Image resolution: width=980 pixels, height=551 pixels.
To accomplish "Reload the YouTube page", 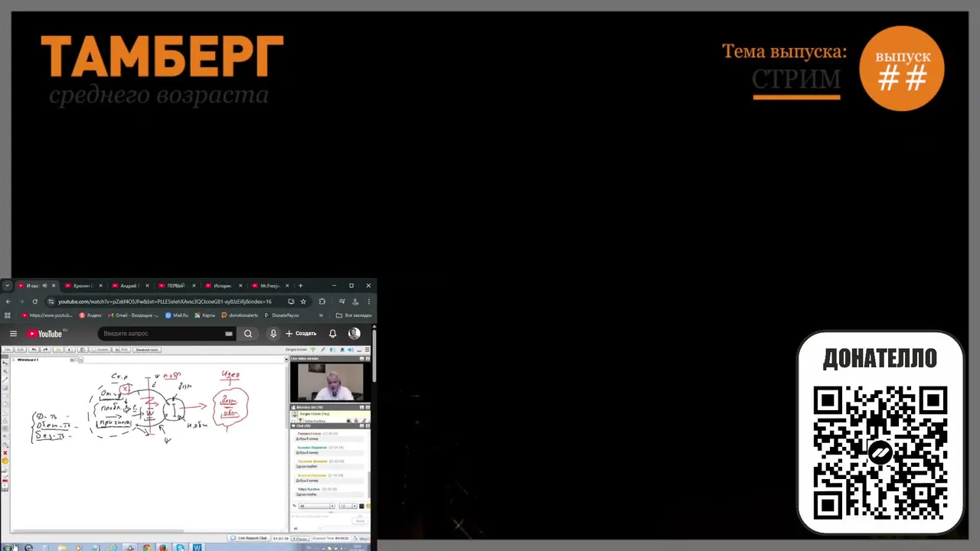I will (x=35, y=302).
